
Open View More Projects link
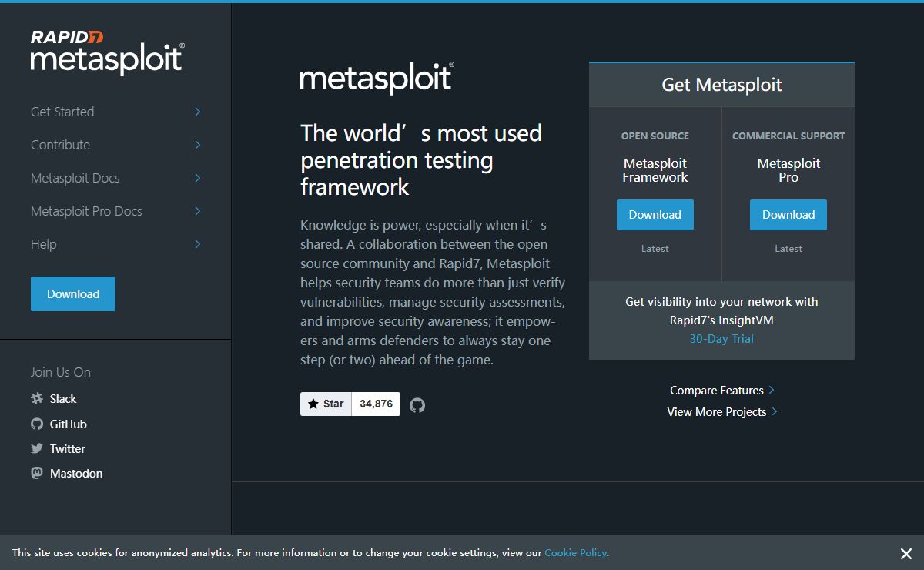tap(717, 412)
